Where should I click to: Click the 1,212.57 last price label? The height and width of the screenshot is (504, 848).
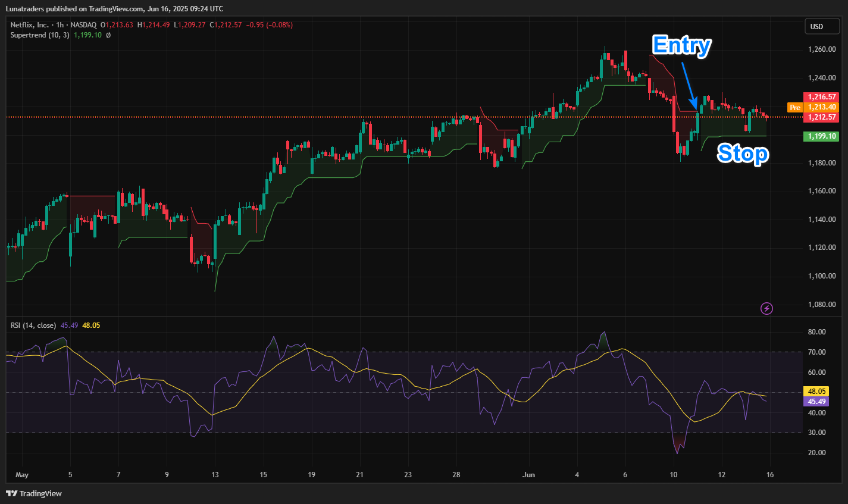coord(821,117)
